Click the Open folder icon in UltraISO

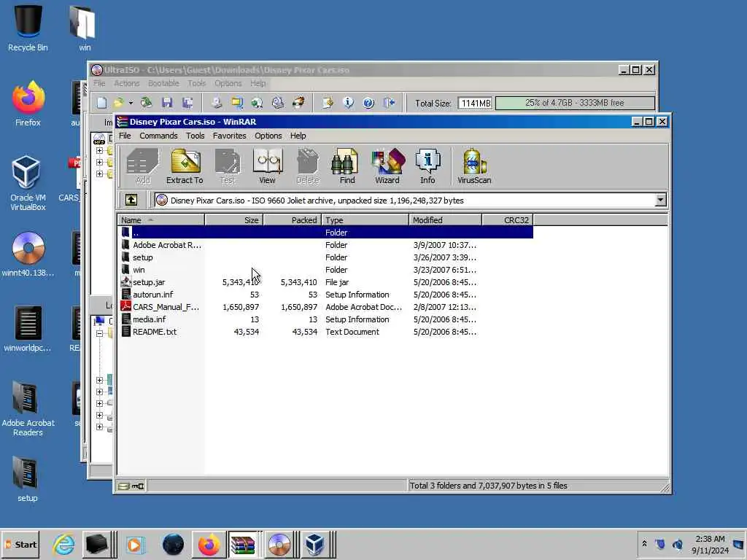coord(118,102)
